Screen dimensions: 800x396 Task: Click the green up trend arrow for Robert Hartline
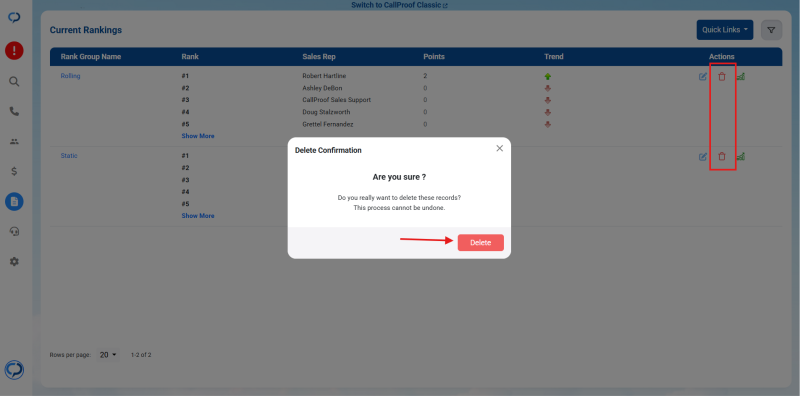coord(548,77)
